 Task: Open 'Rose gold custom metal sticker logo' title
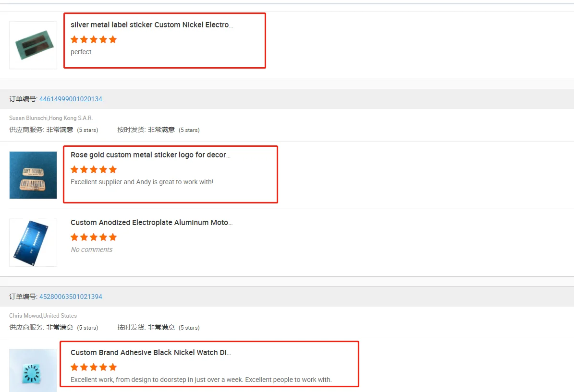tap(150, 155)
